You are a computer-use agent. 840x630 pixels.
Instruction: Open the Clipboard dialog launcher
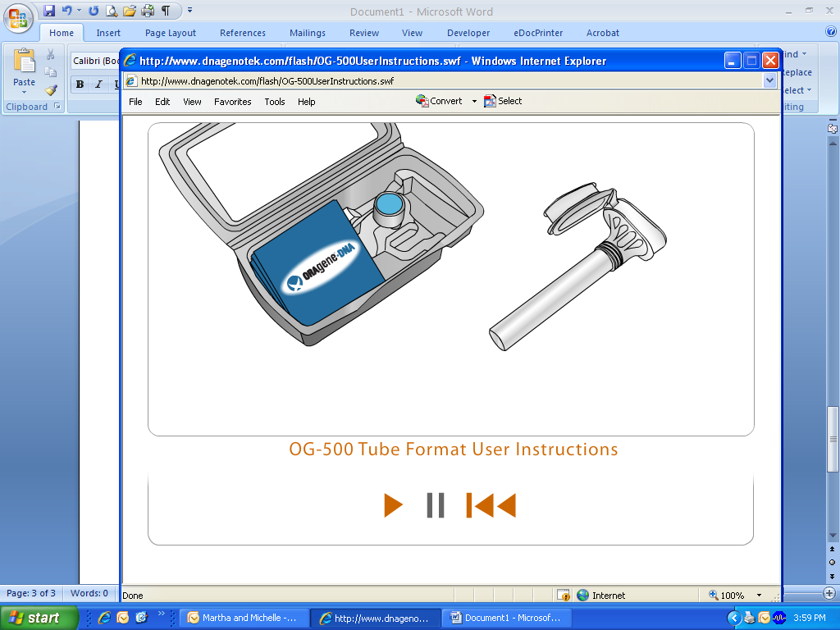click(57, 106)
